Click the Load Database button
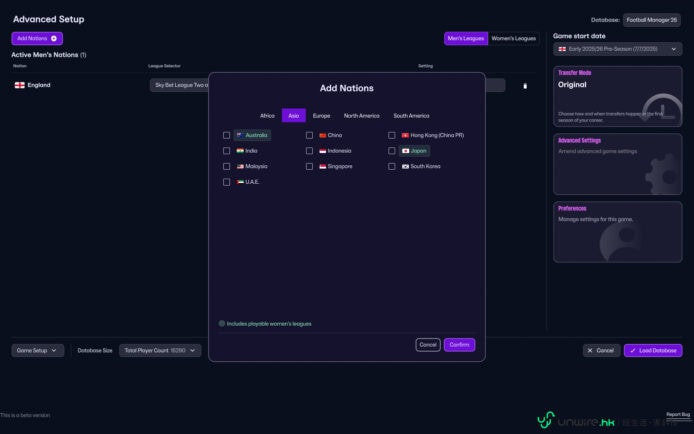 click(653, 350)
